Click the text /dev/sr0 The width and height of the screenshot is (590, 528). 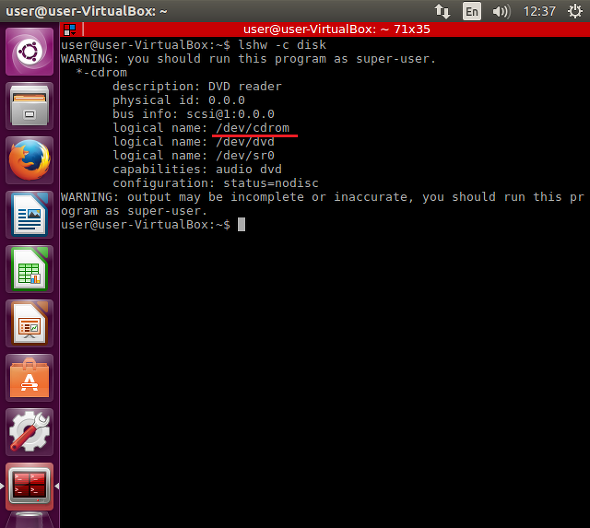coord(245,155)
